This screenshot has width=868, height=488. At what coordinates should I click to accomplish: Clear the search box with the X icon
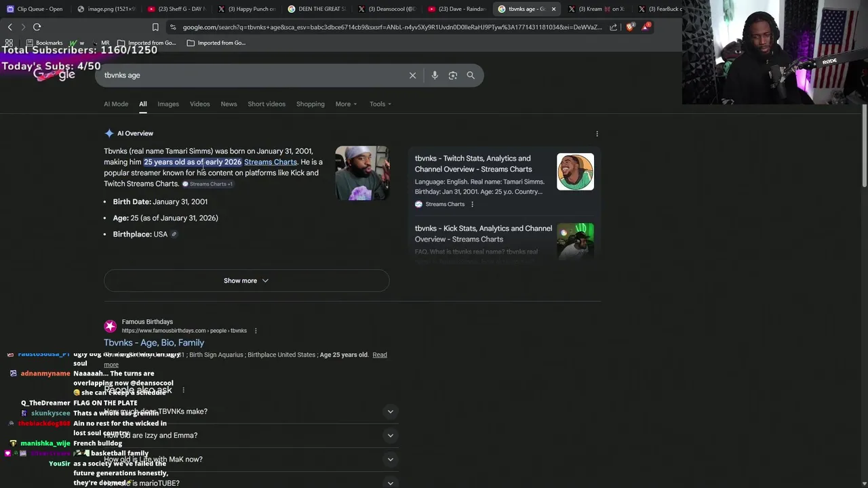pos(412,75)
